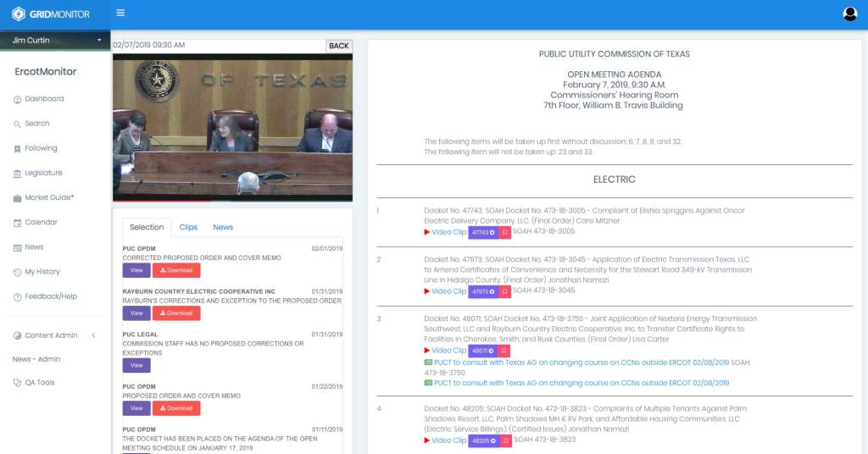Click the Video Clip play icon for item 1
This screenshot has width=868, height=454.
[x=427, y=232]
